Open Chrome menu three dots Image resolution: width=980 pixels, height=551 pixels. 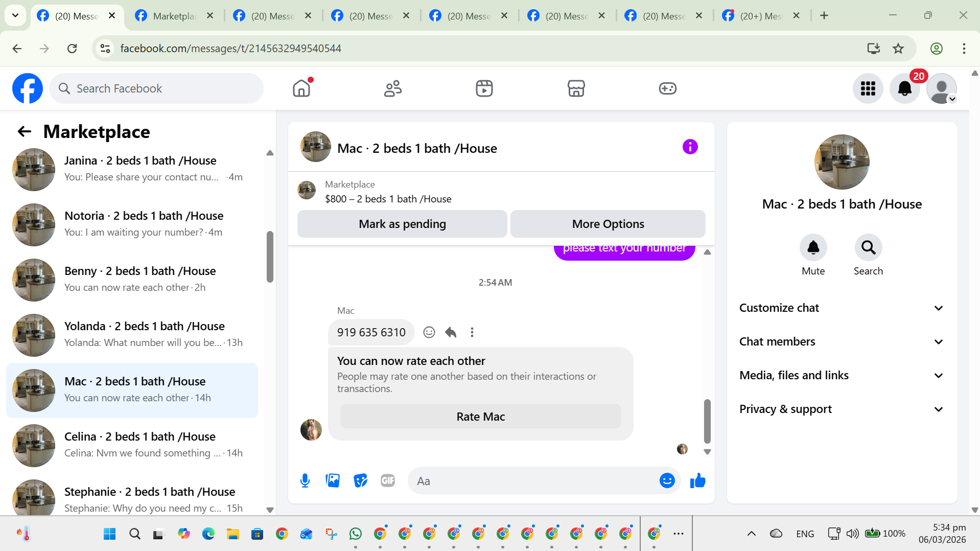[x=964, y=49]
